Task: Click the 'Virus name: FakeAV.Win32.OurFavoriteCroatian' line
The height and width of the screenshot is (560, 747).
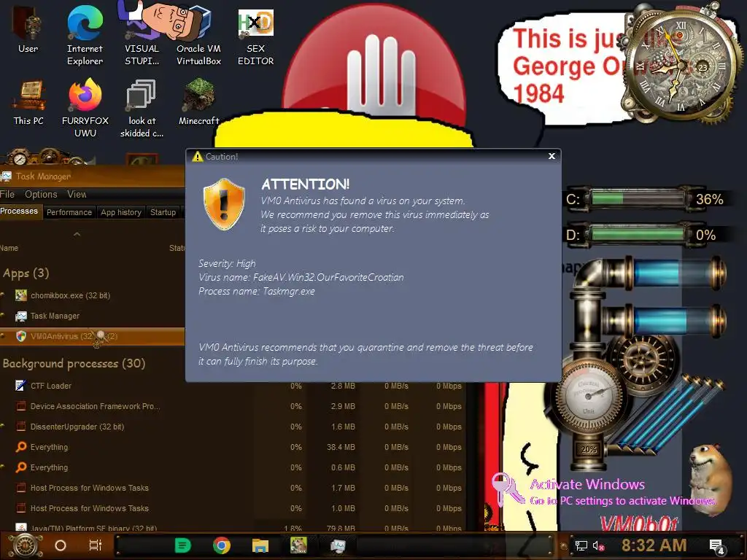Action: 301,277
